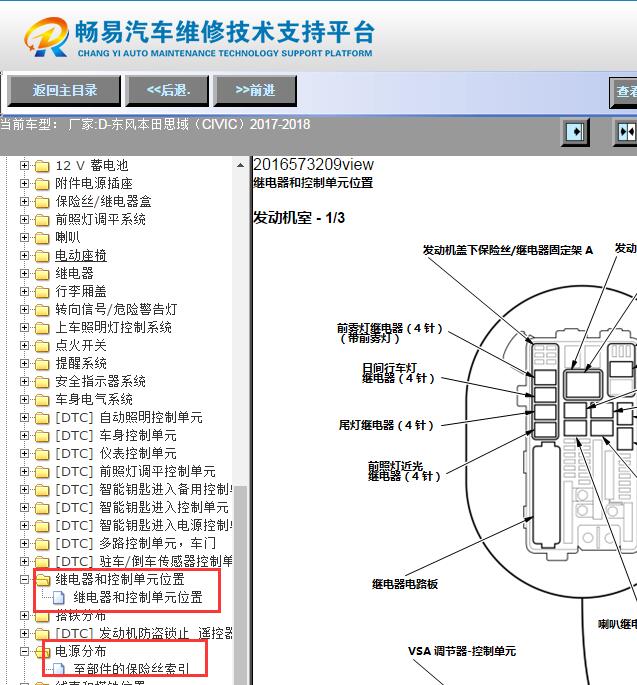This screenshot has width=637, height=685.
Task: Click the single-arrow panel toggle icon
Action: click(x=575, y=131)
